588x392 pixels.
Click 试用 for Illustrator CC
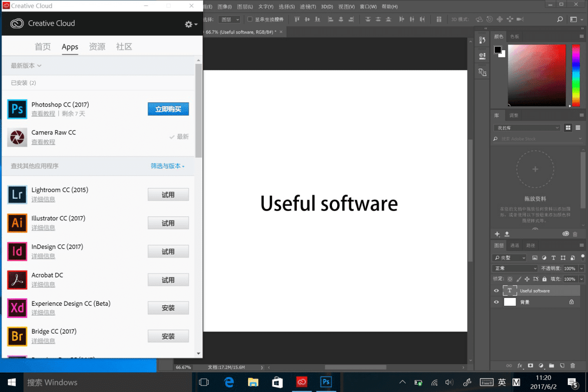(x=168, y=223)
